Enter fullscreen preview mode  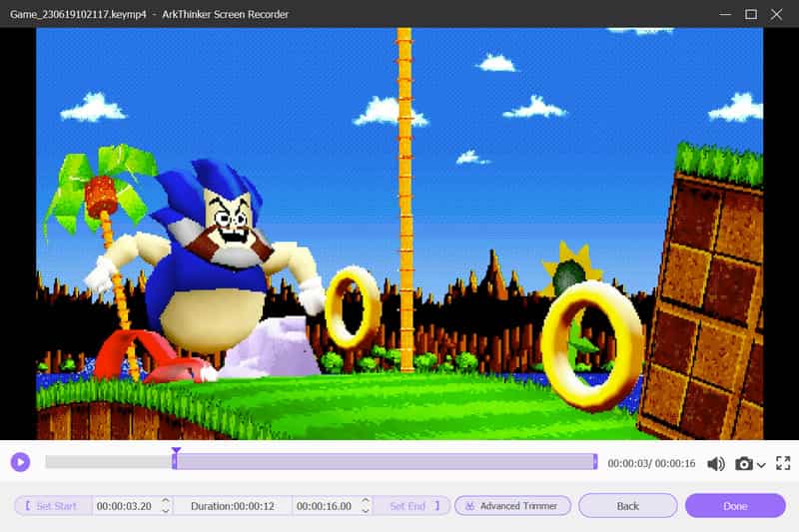pos(783,463)
